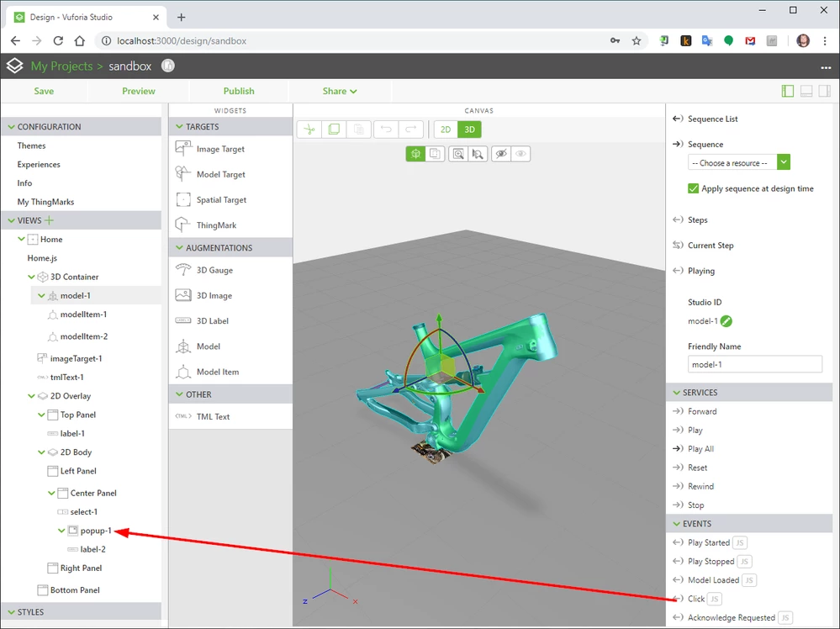840x629 pixels.
Task: Click the Zoom Selected magnifier icon
Action: 478,154
